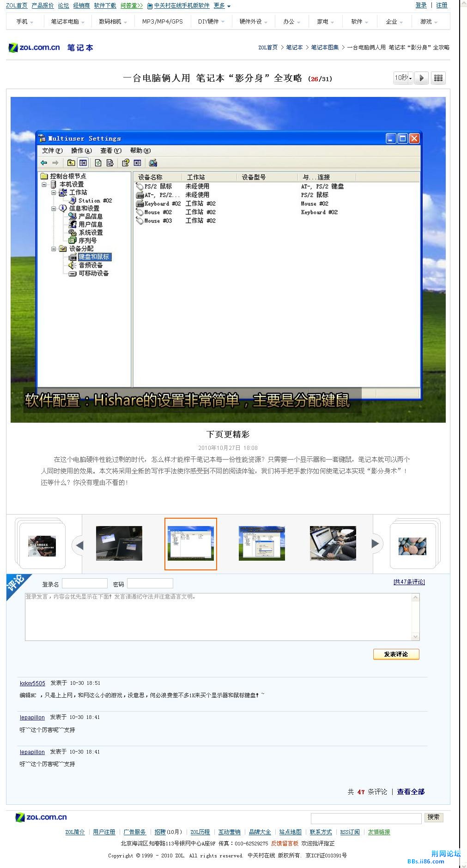
Task: Click the 发表评论 submit button
Action: (x=396, y=654)
